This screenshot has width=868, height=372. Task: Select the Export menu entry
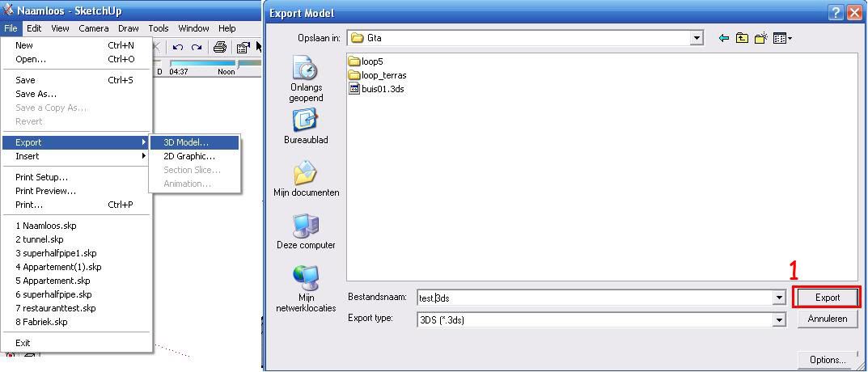(76, 142)
